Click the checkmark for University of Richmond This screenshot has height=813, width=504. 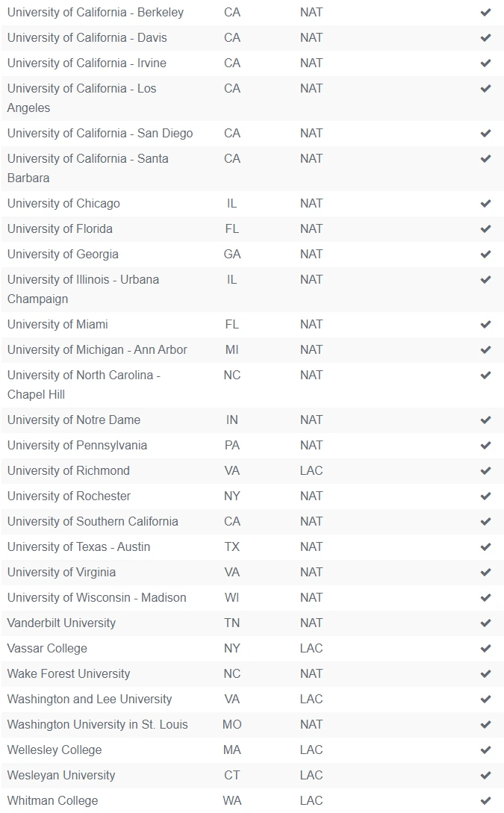[485, 470]
